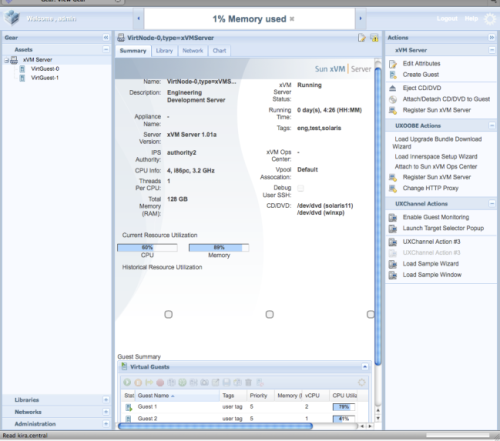Sort by the Guest Name column header

click(177, 396)
